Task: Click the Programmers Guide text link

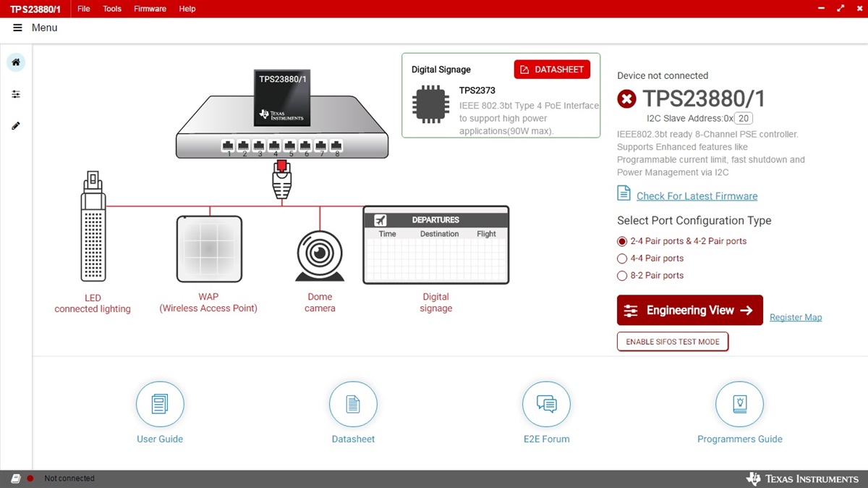Action: coord(740,439)
